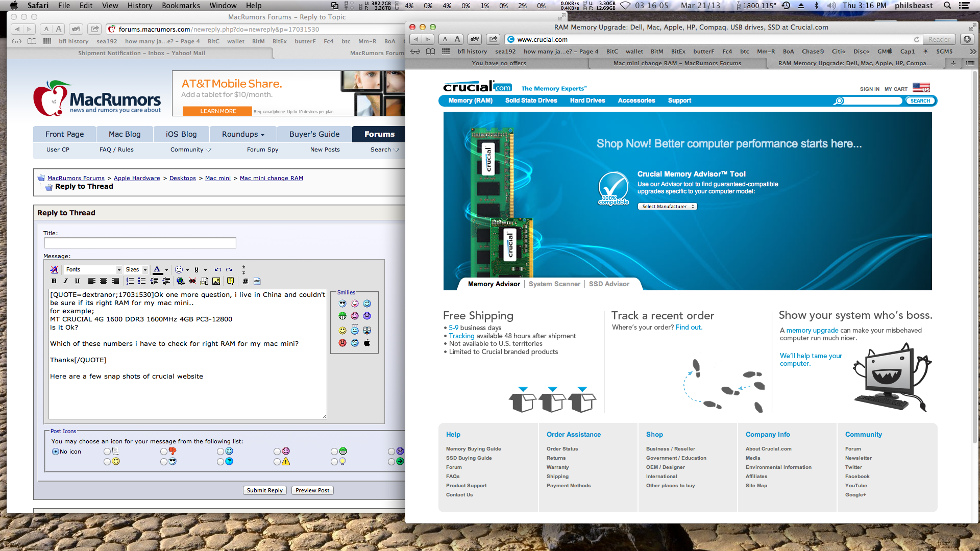Expand the Community submenu
980x551 pixels.
pyautogui.click(x=191, y=149)
